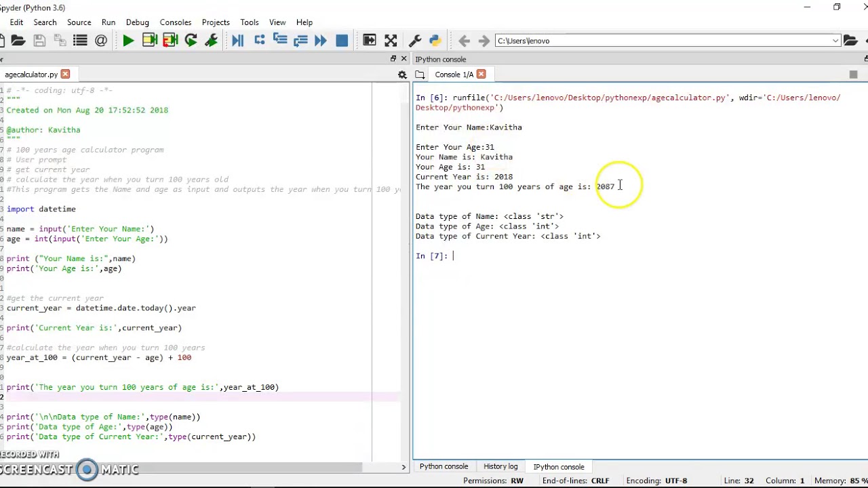Open the Consoles menu
Image resolution: width=868 pixels, height=488 pixels.
coord(175,22)
